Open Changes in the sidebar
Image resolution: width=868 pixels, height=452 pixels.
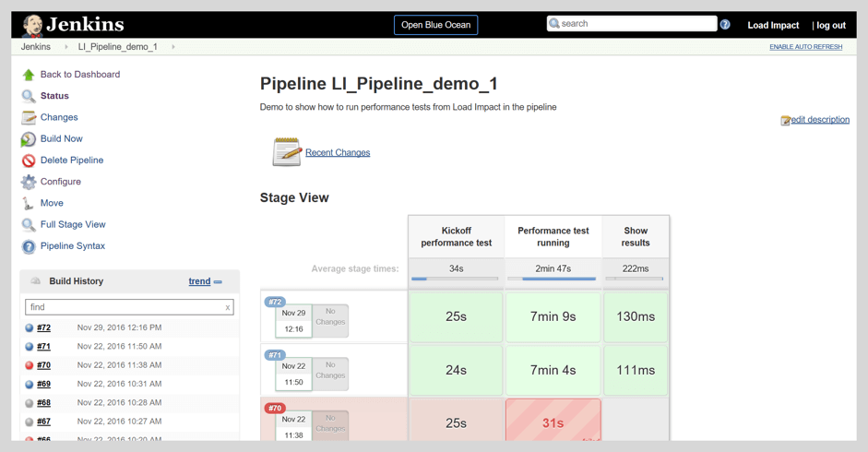click(59, 117)
